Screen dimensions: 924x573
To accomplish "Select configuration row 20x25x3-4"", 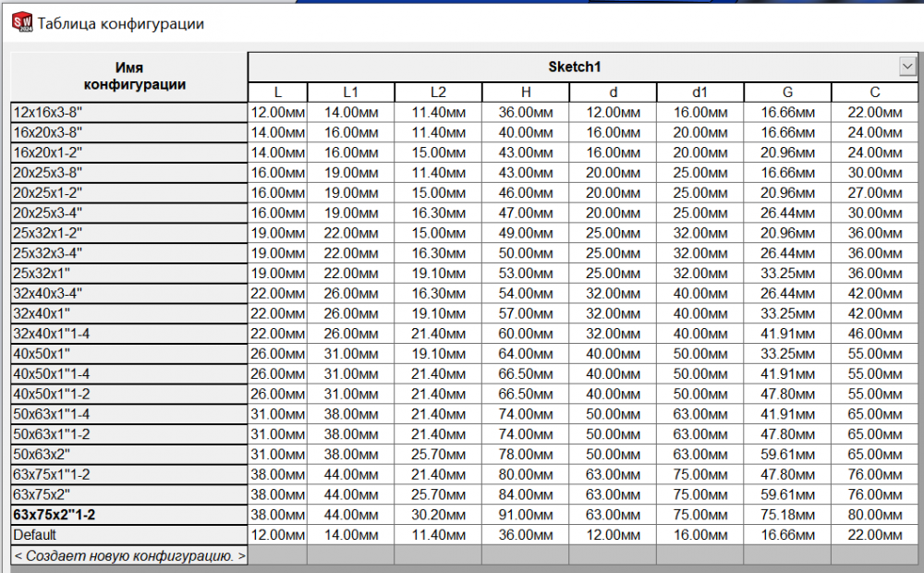I will click(x=129, y=213).
